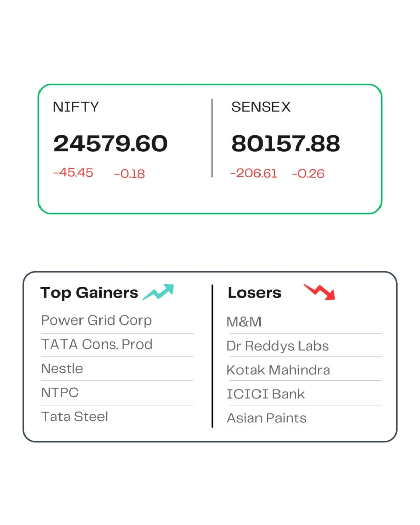Image resolution: width=420 pixels, height=525 pixels.
Task: Click the NIFTY point change -45.45
Action: pos(73,173)
